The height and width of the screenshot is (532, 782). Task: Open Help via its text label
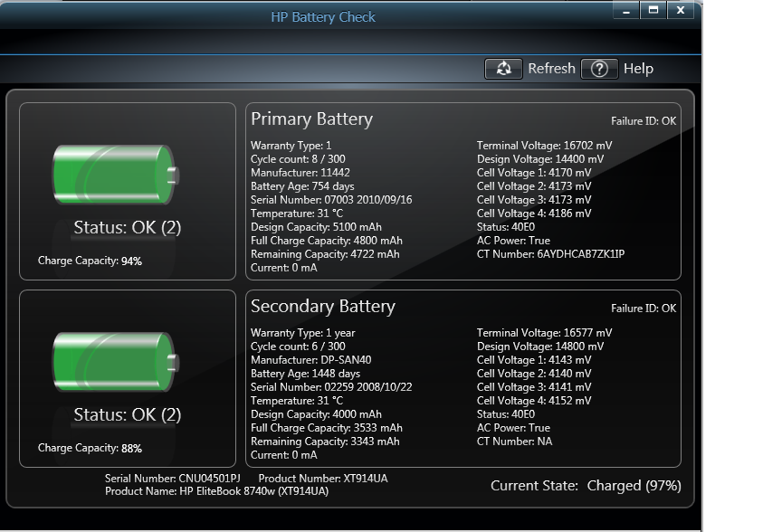coord(638,69)
